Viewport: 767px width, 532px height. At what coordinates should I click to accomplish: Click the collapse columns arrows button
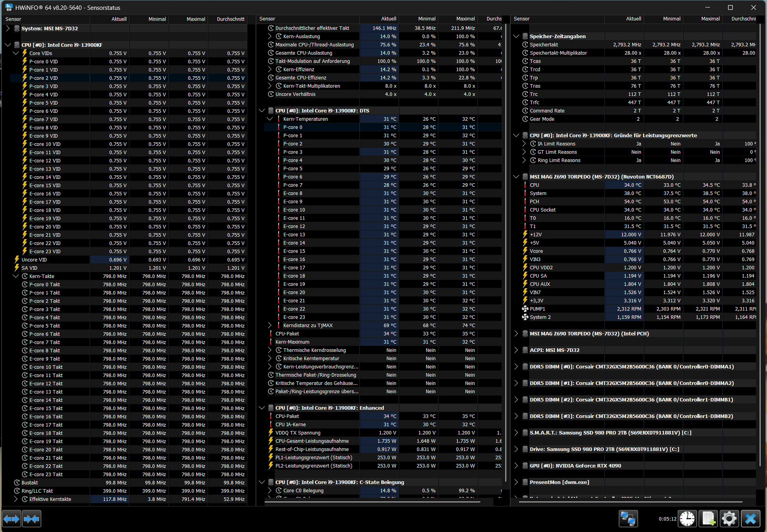pyautogui.click(x=31, y=519)
